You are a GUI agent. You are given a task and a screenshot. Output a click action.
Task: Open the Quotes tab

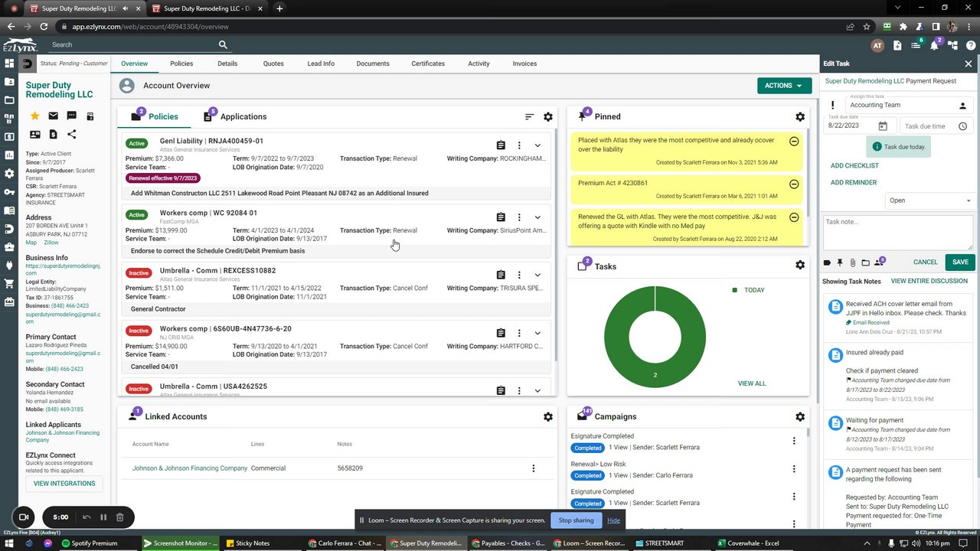[273, 64]
